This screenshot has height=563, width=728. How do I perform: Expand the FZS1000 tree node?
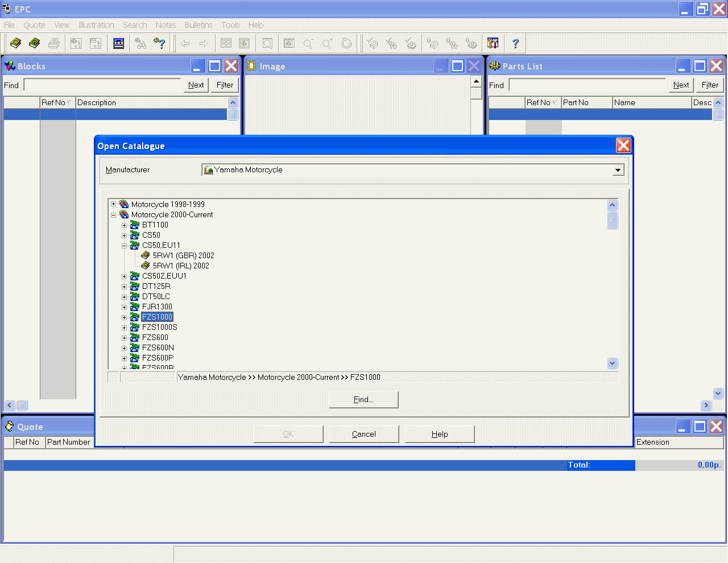click(x=124, y=317)
